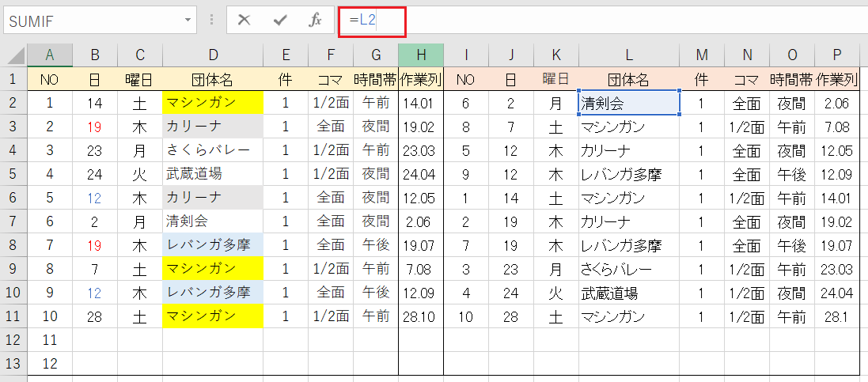Select the row 7 header
The image size is (868, 382).
13,221
